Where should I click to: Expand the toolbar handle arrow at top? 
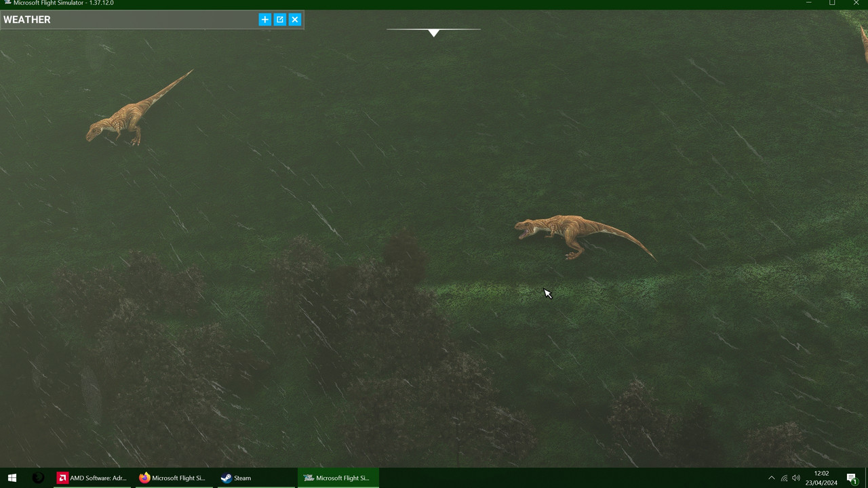[434, 33]
